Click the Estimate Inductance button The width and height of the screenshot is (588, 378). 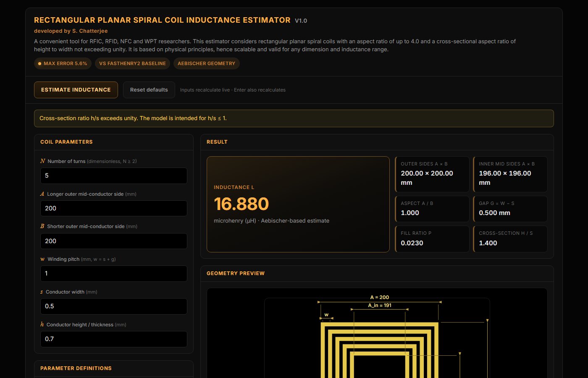tap(76, 90)
